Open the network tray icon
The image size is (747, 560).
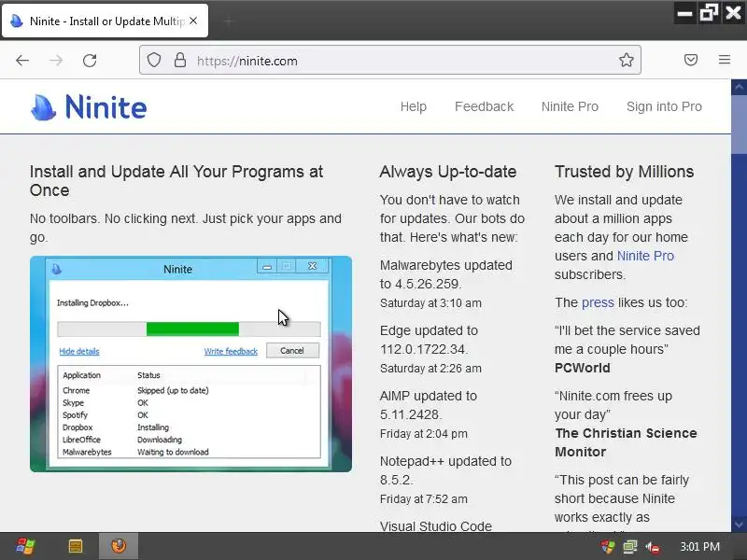click(629, 547)
